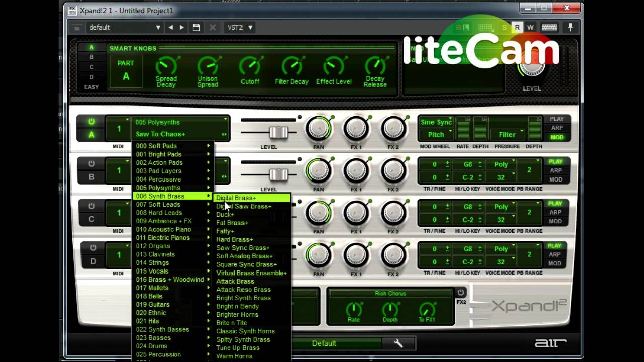Screen dimensions: 644x362
Task: Select PLAY on Part C
Action: (x=555, y=204)
